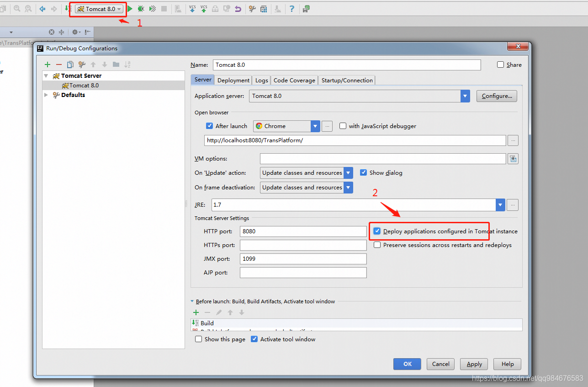
Task: Switch to Deployment tab
Action: coord(233,80)
